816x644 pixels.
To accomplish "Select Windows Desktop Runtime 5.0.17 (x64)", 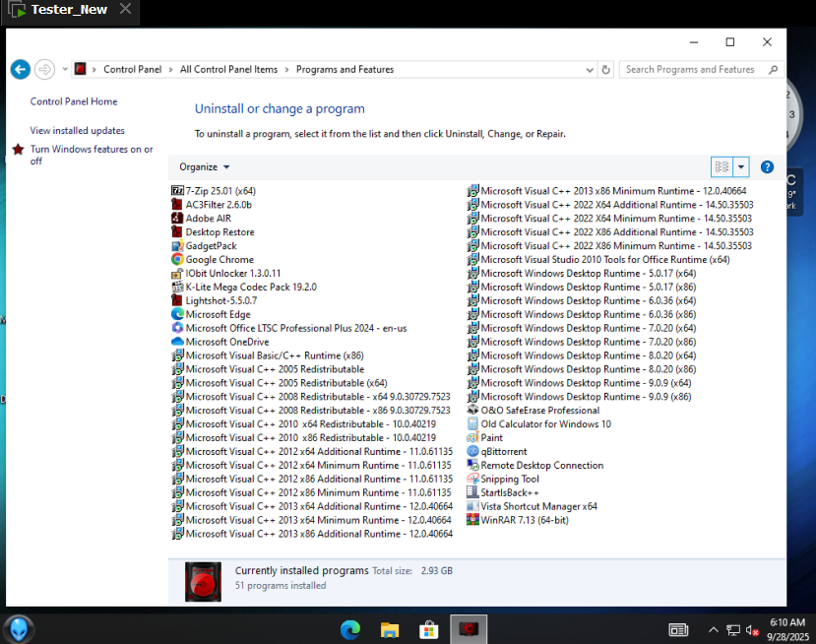I will pyautogui.click(x=582, y=273).
